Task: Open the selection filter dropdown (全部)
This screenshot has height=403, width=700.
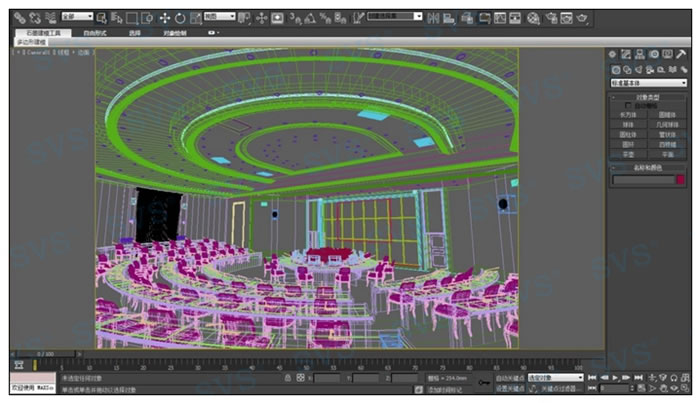Action: [77, 17]
